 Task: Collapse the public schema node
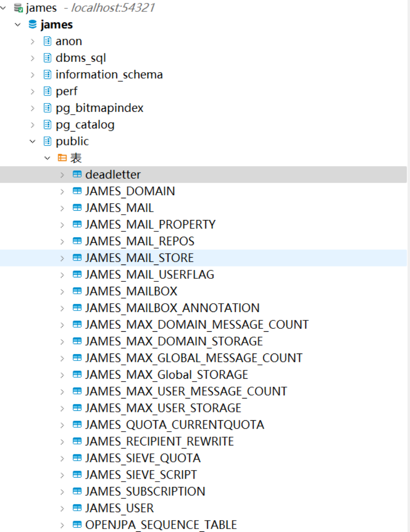(33, 141)
